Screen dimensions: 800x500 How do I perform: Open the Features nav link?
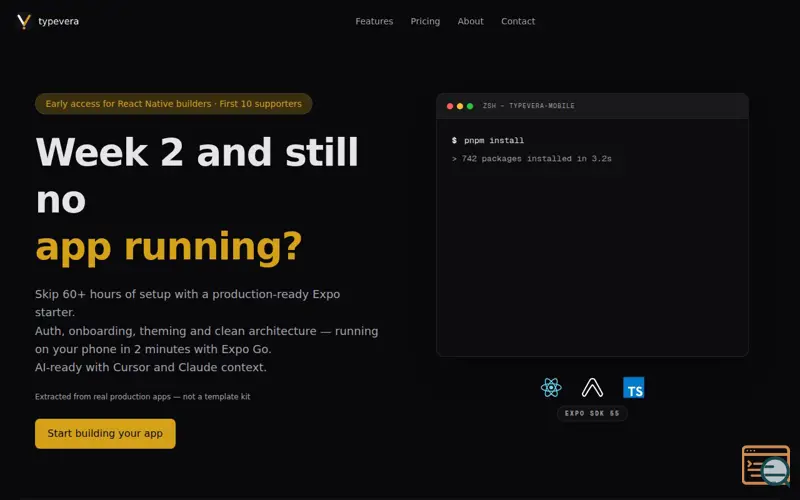click(x=374, y=21)
